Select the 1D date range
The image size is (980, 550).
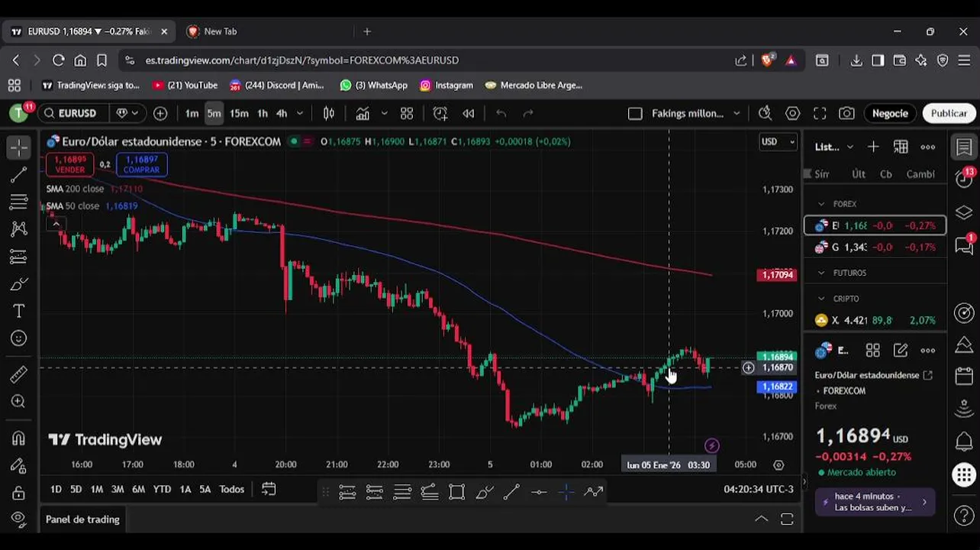click(x=56, y=489)
